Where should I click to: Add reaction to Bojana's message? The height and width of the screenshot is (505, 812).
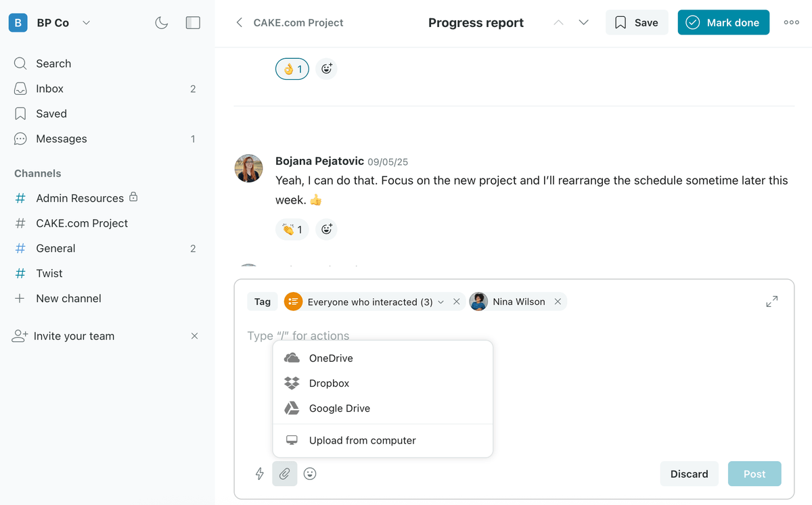(x=326, y=229)
